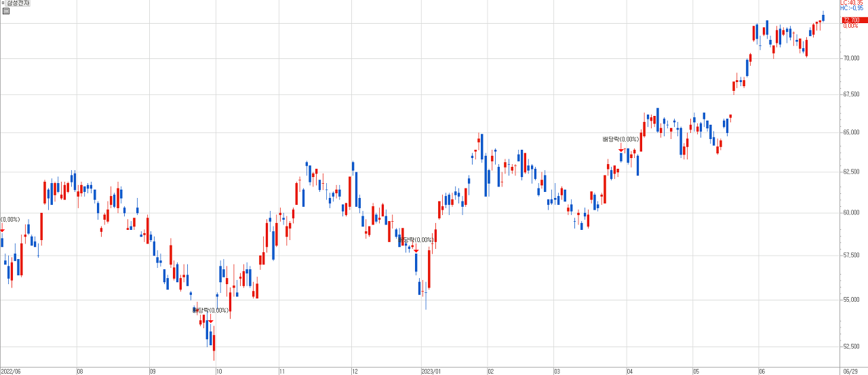Open the grid icon below 삼성전자 title
The height and width of the screenshot is (375, 868).
click(x=6, y=11)
